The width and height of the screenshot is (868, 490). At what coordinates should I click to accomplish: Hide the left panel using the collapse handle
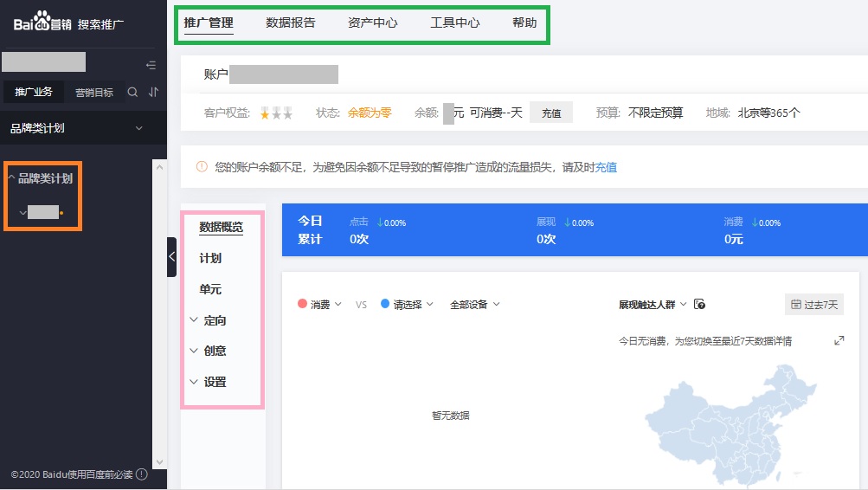click(x=171, y=256)
